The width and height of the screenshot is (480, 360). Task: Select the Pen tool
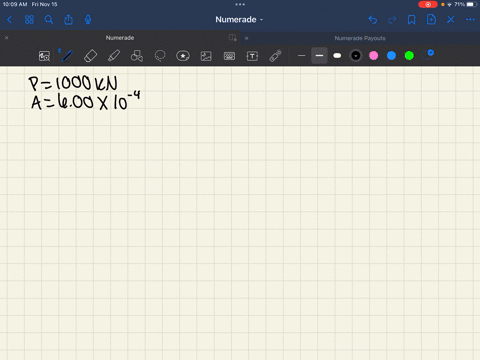67,56
